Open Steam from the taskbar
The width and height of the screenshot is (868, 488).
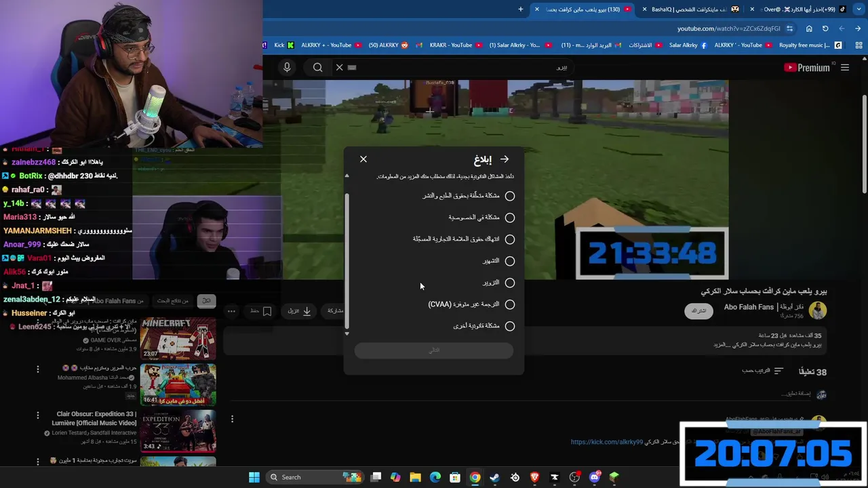click(x=495, y=477)
